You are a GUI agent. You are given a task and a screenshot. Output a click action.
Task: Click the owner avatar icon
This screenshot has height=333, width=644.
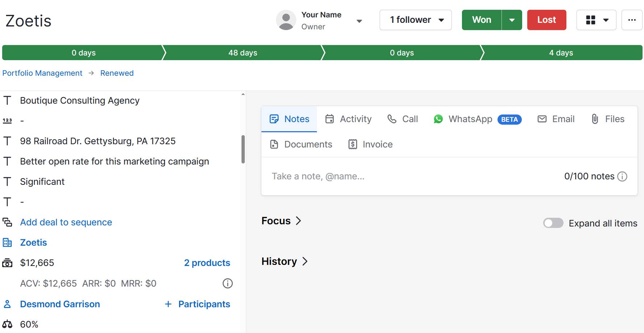[286, 20]
